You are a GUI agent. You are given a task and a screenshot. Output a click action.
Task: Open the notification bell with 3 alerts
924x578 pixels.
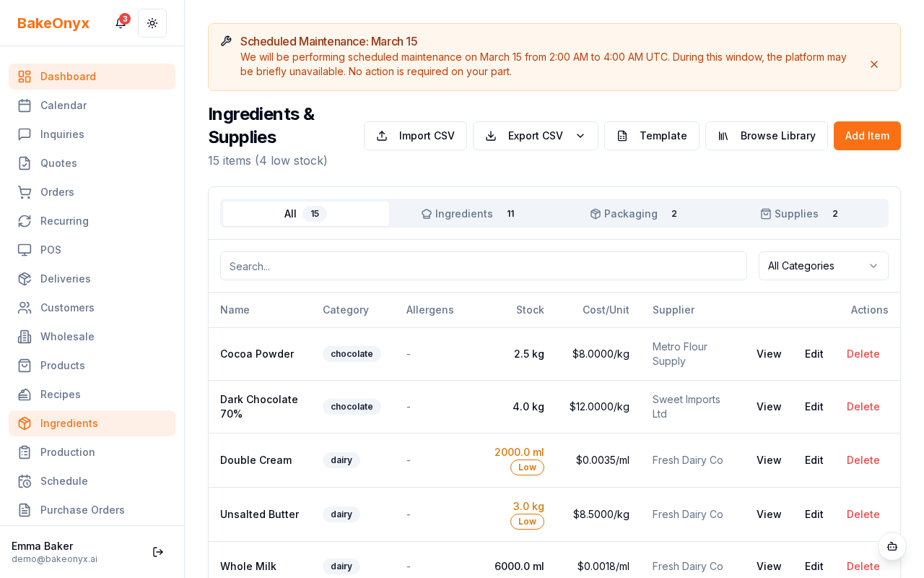[120, 23]
